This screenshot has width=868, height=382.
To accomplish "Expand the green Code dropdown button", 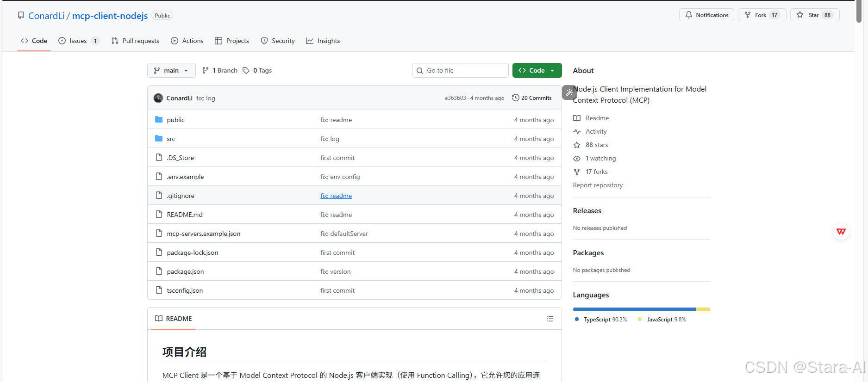I will (x=537, y=70).
